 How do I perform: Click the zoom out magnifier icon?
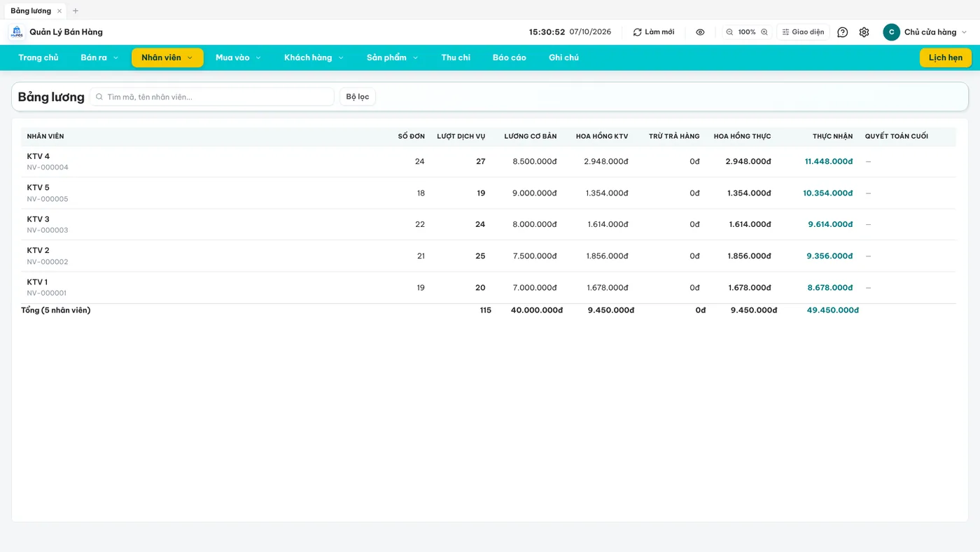729,32
